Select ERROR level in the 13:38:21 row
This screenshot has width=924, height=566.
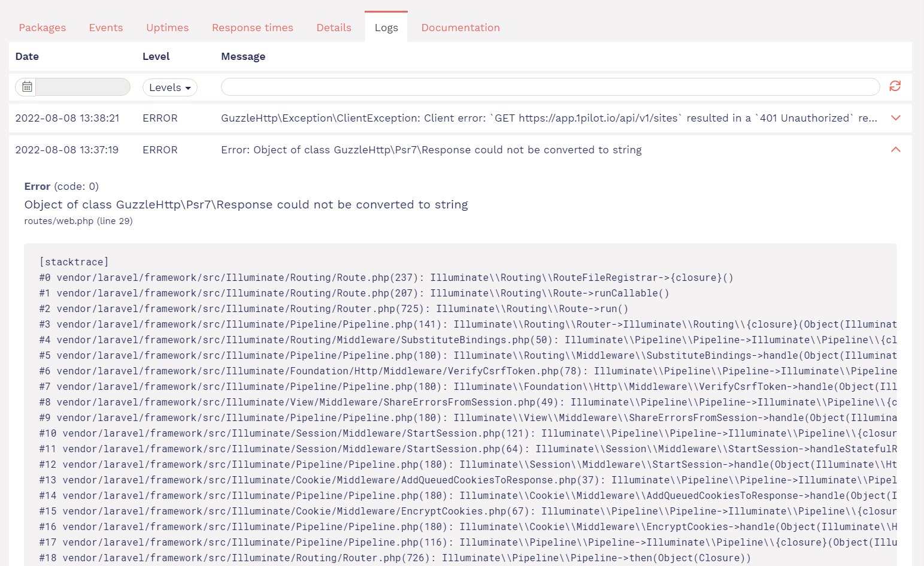pyautogui.click(x=160, y=118)
